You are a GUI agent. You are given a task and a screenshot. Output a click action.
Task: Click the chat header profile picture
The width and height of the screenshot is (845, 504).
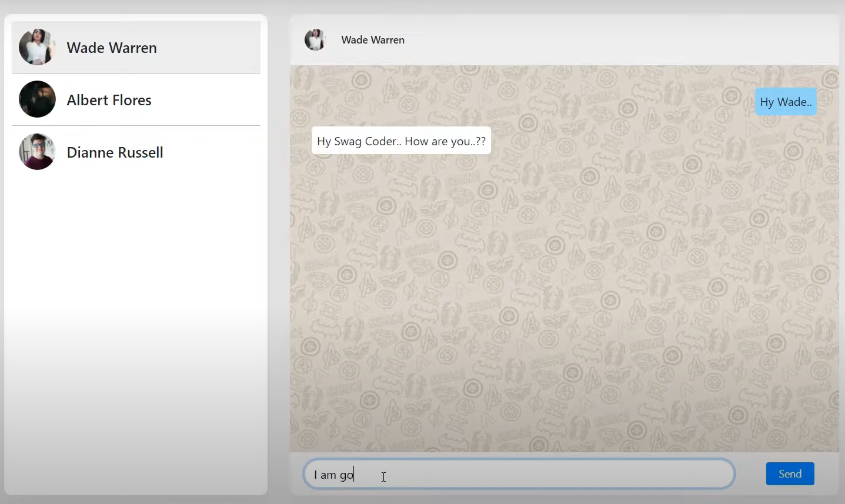tap(315, 39)
